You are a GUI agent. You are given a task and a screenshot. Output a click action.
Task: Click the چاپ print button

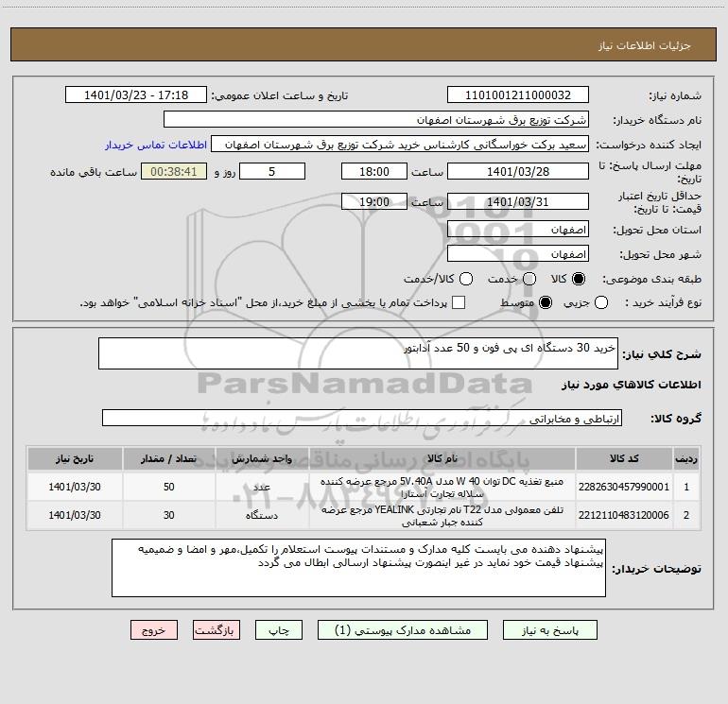(279, 630)
